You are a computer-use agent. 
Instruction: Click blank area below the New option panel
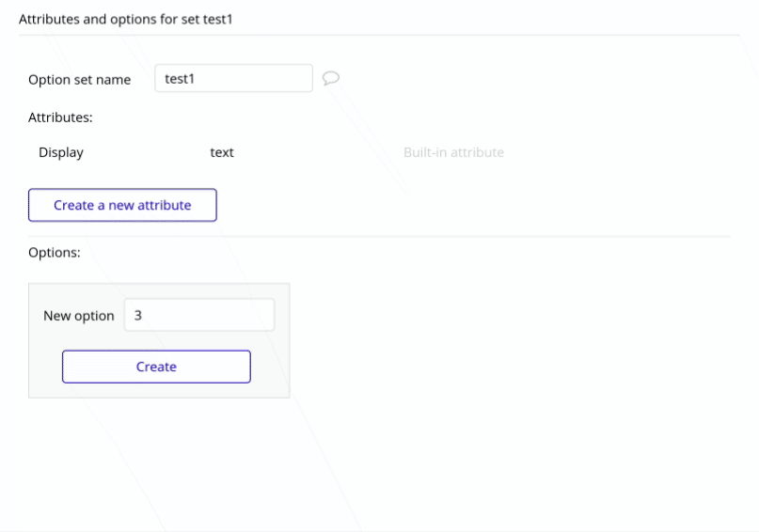click(160, 451)
